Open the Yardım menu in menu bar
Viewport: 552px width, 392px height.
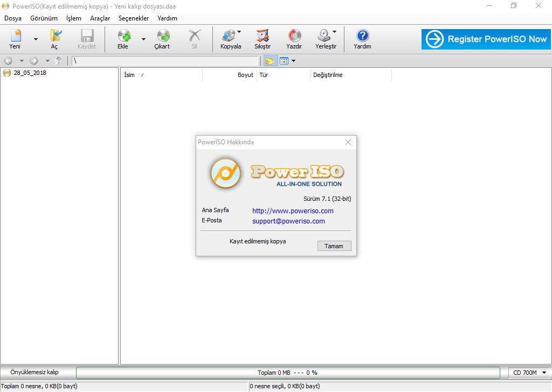[x=167, y=18]
